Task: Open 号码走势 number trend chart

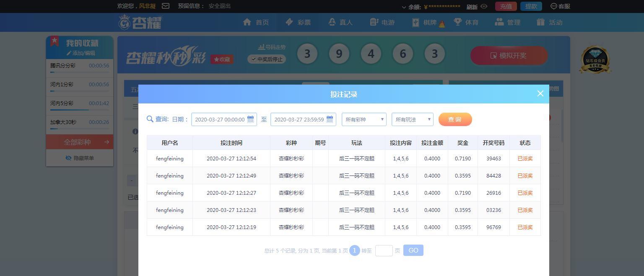Action: (272, 47)
